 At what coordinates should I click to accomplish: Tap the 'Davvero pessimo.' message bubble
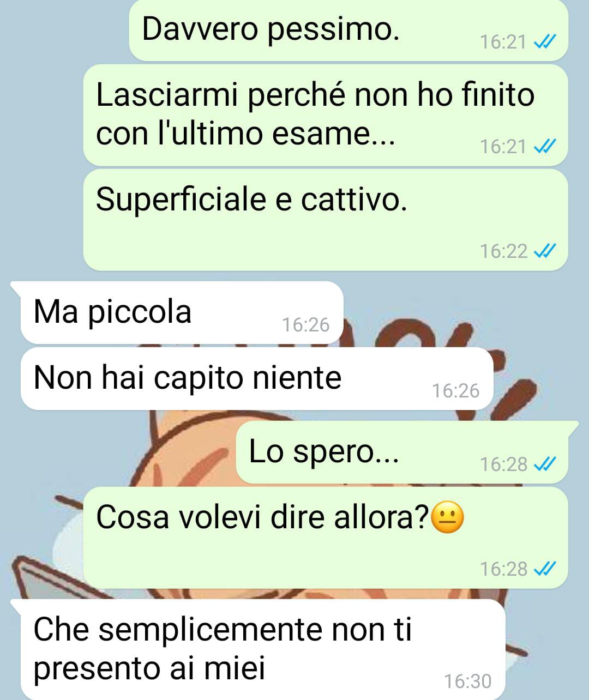[x=348, y=29]
